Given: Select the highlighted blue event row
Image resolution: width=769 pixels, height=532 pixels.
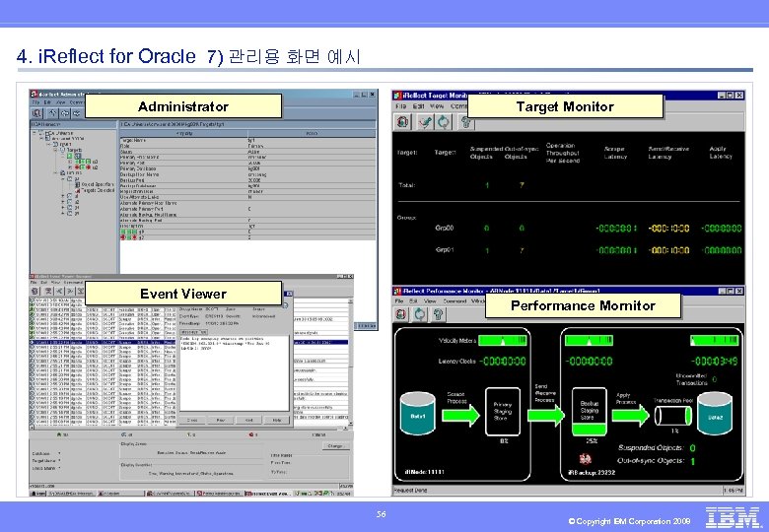Looking at the screenshot, I should [x=189, y=342].
